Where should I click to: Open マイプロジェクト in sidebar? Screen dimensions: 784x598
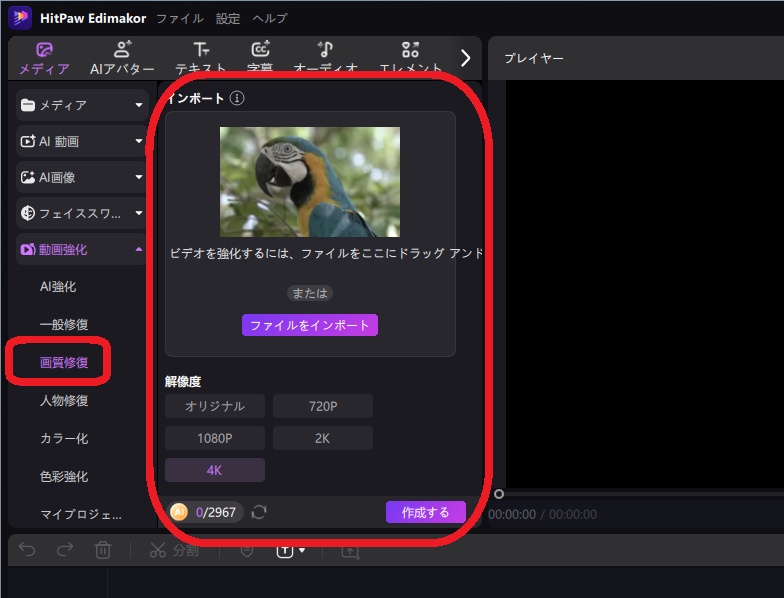[x=81, y=514]
